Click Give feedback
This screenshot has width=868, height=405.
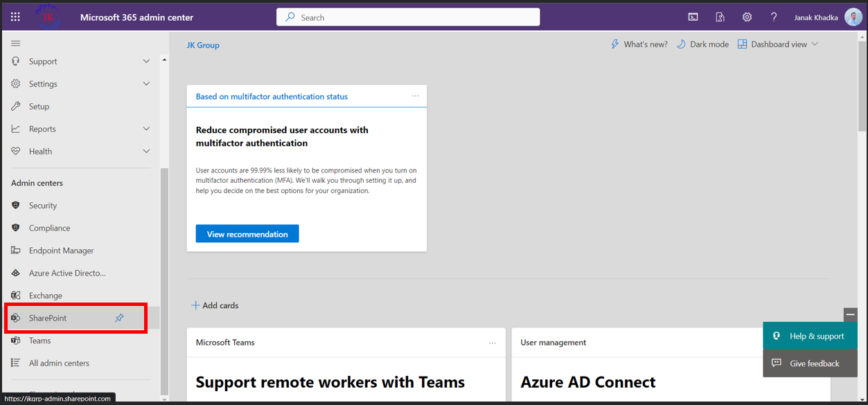tap(810, 363)
